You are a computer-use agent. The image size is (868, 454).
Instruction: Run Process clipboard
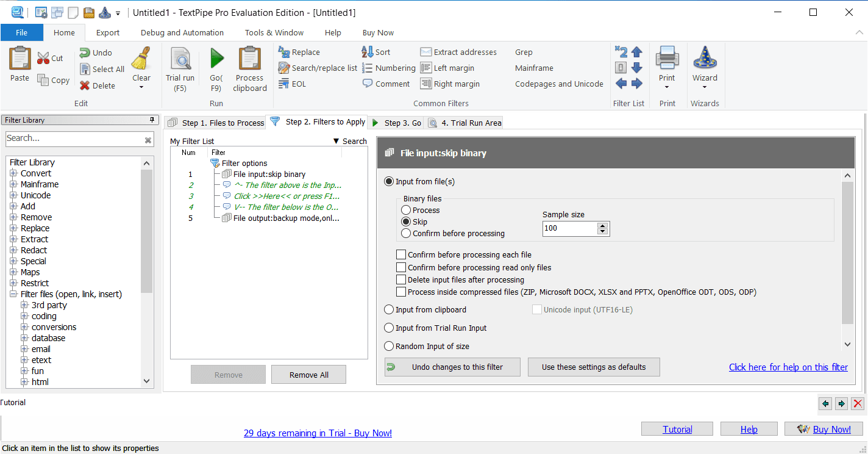[250, 69]
